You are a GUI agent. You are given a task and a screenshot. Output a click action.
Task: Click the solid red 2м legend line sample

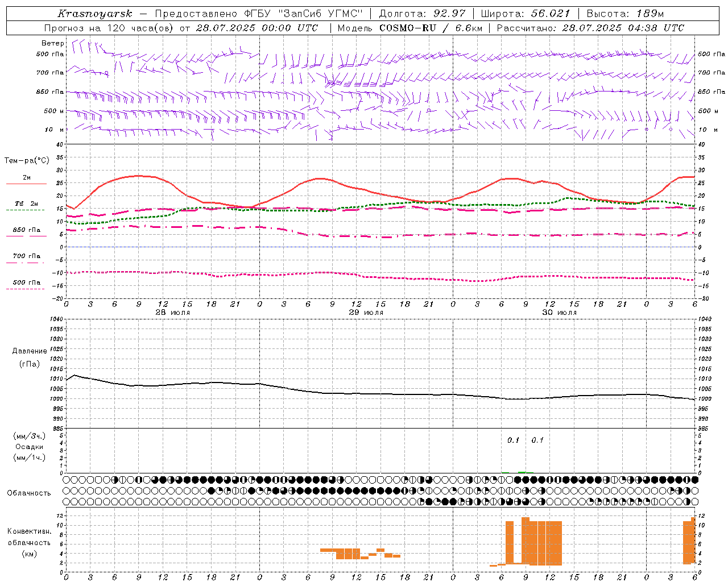click(26, 184)
